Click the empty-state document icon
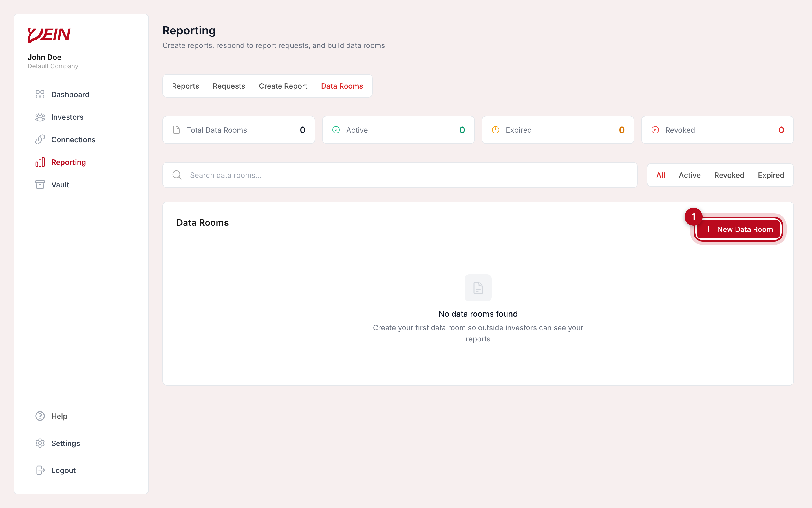This screenshot has height=508, width=812. tap(478, 288)
